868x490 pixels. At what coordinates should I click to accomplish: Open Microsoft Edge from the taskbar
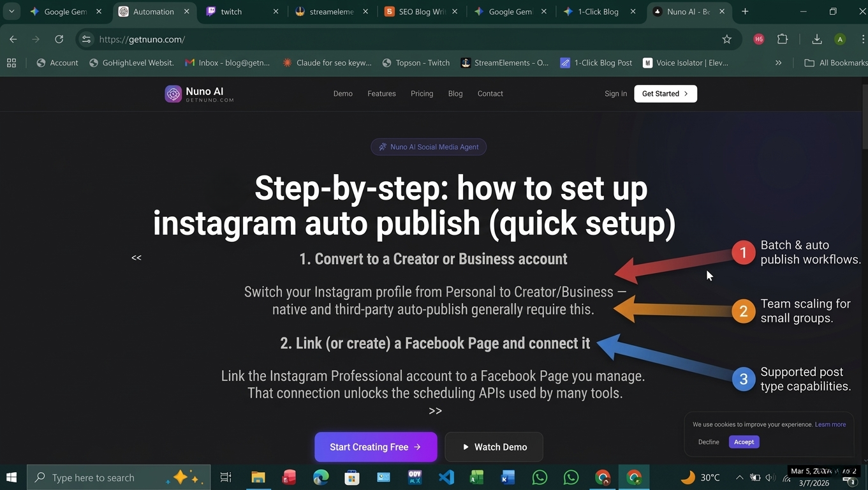[x=321, y=477]
